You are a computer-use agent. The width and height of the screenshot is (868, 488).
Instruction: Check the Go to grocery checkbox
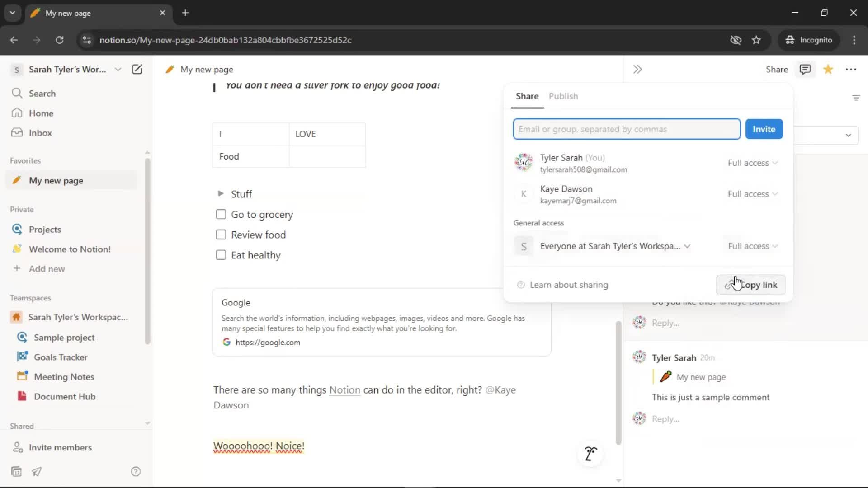pos(221,214)
